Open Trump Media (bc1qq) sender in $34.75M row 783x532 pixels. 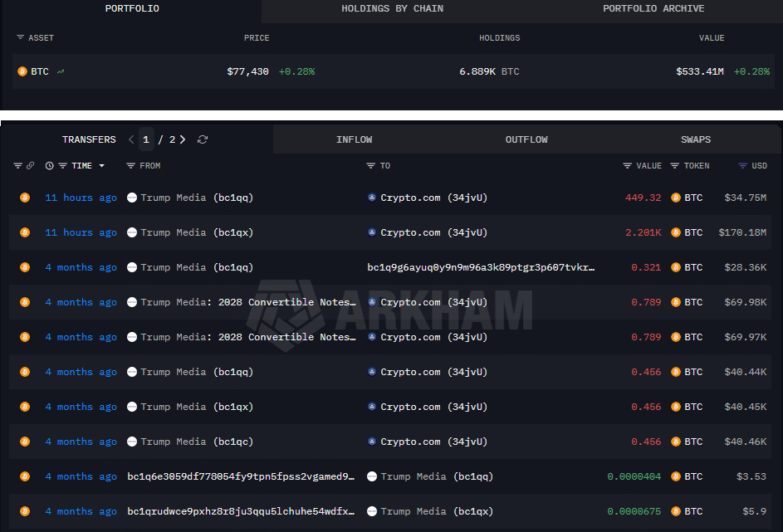[197, 198]
